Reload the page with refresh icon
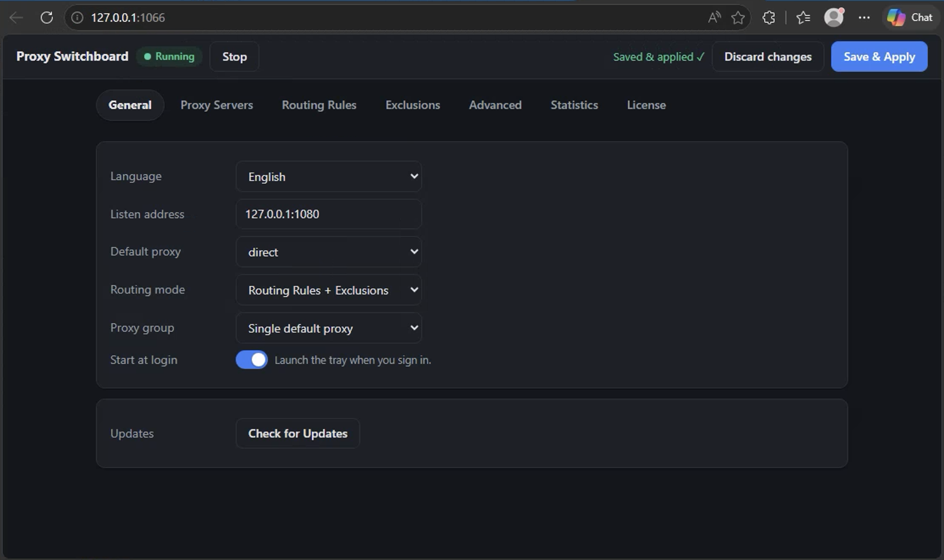944x560 pixels. 47,18
